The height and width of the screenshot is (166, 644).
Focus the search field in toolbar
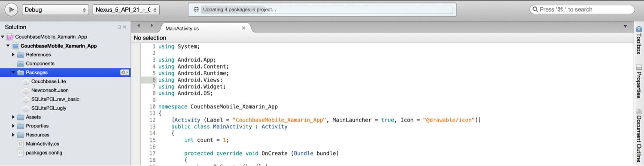(582, 9)
